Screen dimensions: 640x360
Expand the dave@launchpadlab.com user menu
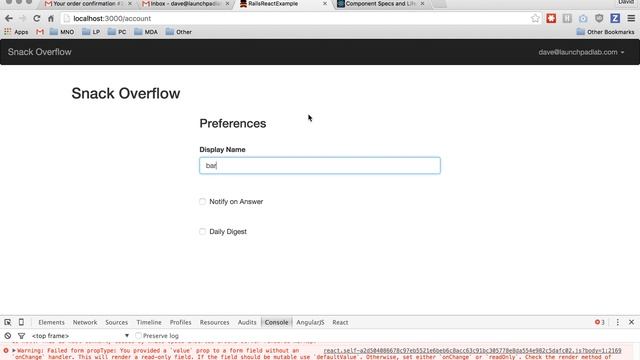click(581, 52)
